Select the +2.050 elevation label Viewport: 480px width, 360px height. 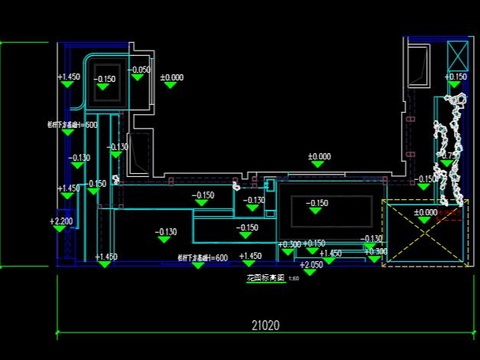(312, 265)
